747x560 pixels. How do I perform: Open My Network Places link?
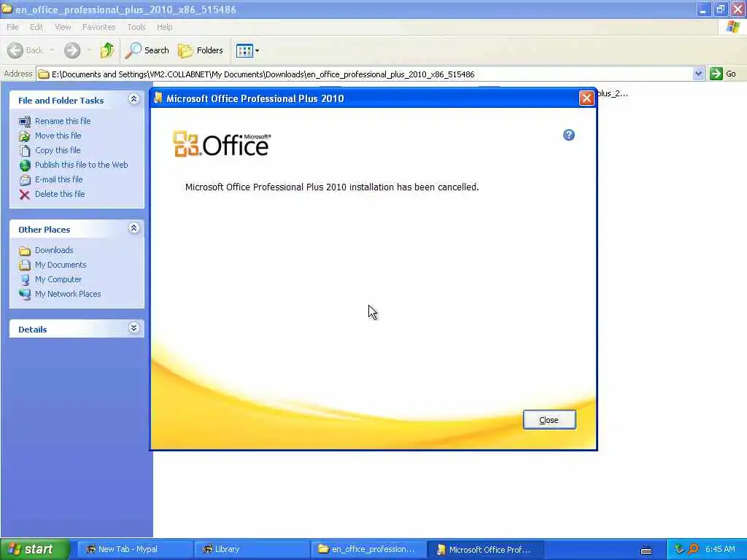coord(68,295)
